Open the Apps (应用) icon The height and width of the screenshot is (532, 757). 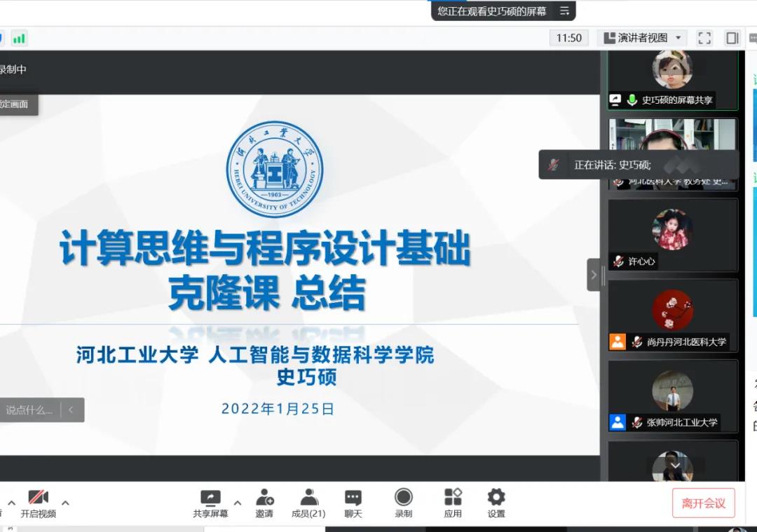pyautogui.click(x=453, y=498)
